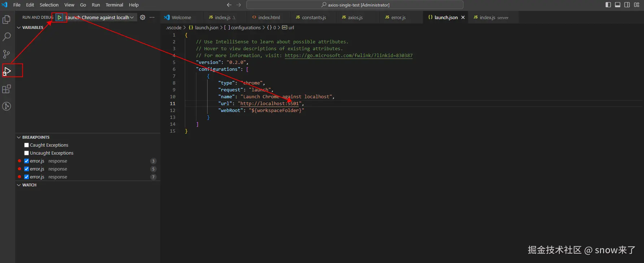Click the command center search box
This screenshot has width=644, height=263.
tap(355, 5)
